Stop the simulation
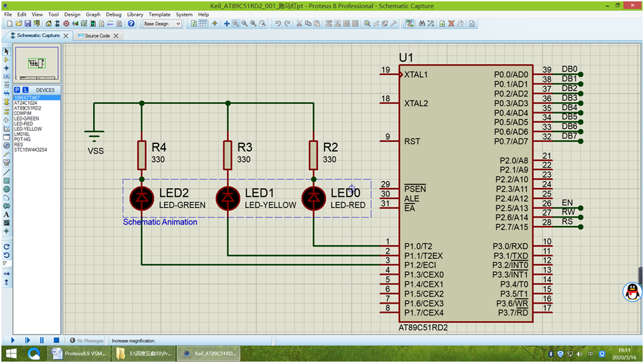The height and width of the screenshot is (363, 644). 57,340
